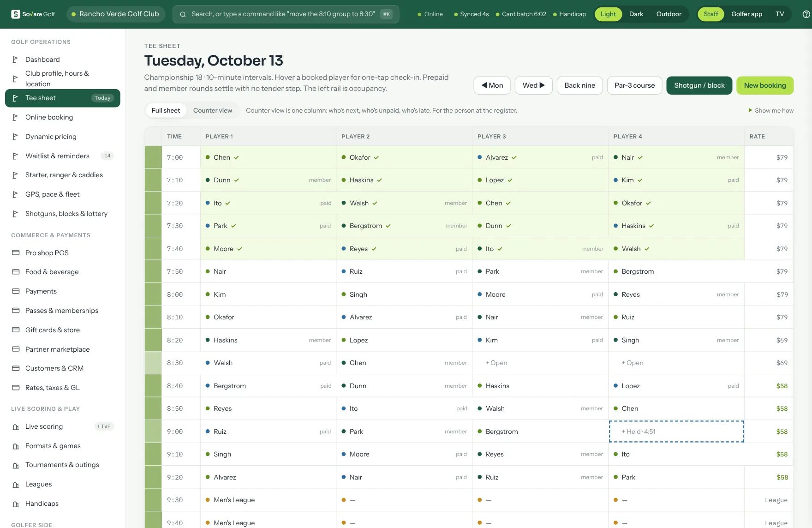Switch to the Full sheet tab
Image resolution: width=812 pixels, height=528 pixels.
tap(166, 111)
